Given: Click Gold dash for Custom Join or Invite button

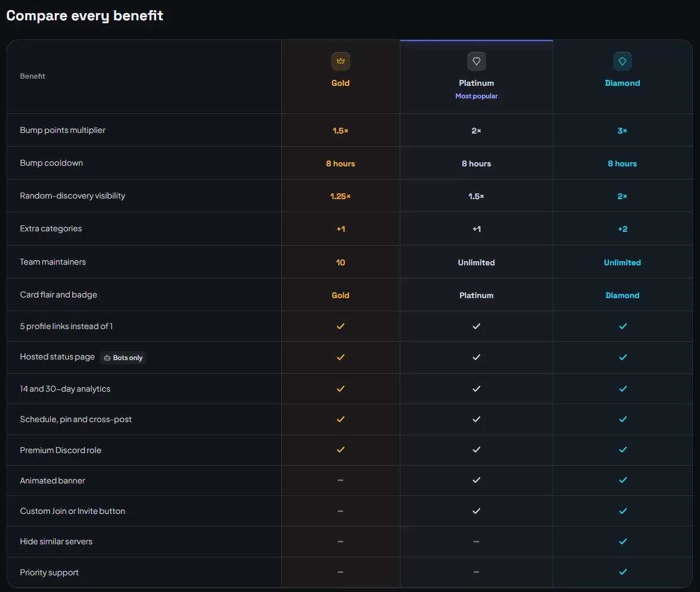Looking at the screenshot, I should [x=340, y=511].
